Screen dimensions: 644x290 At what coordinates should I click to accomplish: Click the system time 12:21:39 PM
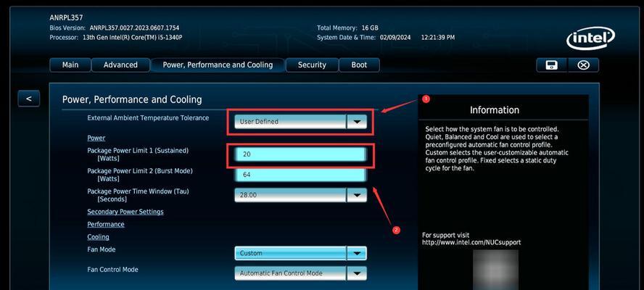[438, 38]
